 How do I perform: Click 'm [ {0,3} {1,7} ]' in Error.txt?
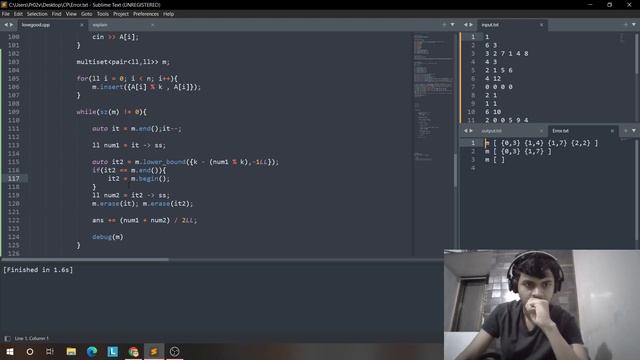pos(518,151)
